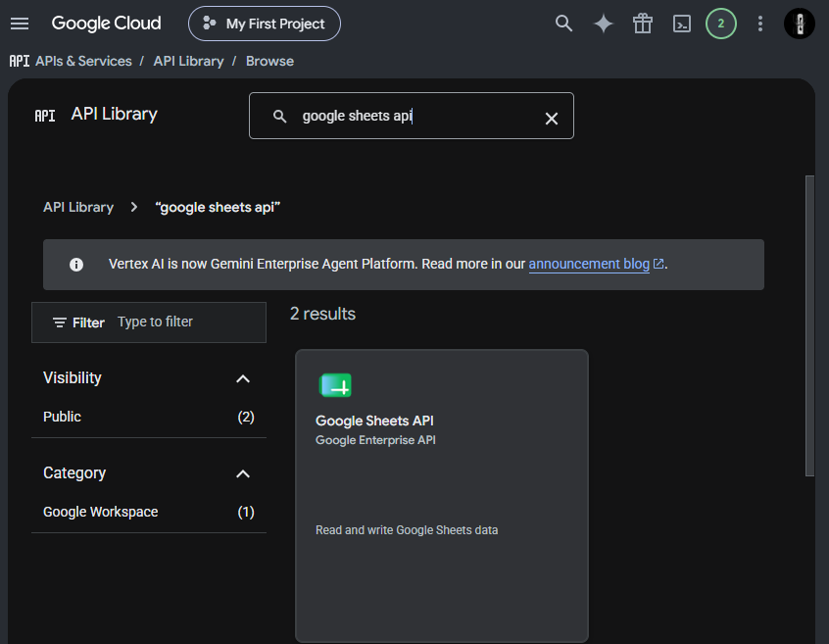Activate Cloud Shell terminal icon
The height and width of the screenshot is (644, 829).
(681, 24)
